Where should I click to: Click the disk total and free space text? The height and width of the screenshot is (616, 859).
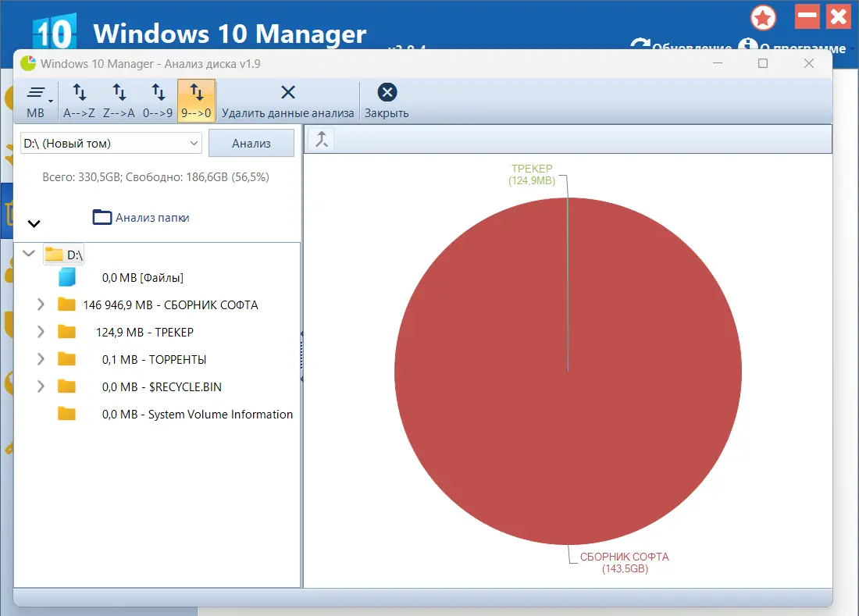coord(155,177)
